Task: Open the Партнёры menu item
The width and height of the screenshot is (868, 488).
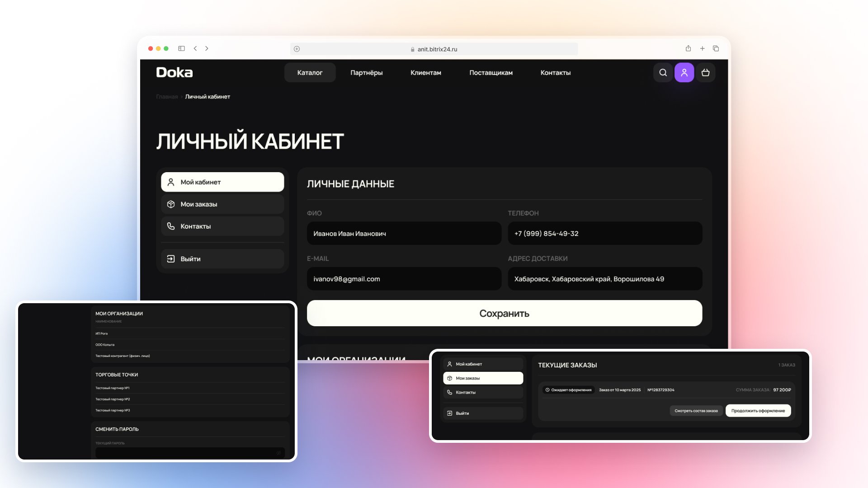Action: click(366, 73)
